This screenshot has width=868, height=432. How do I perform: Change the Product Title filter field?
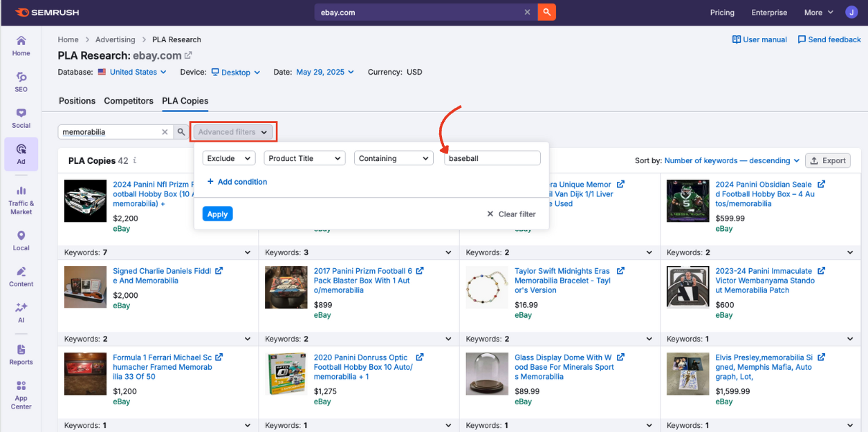(304, 158)
